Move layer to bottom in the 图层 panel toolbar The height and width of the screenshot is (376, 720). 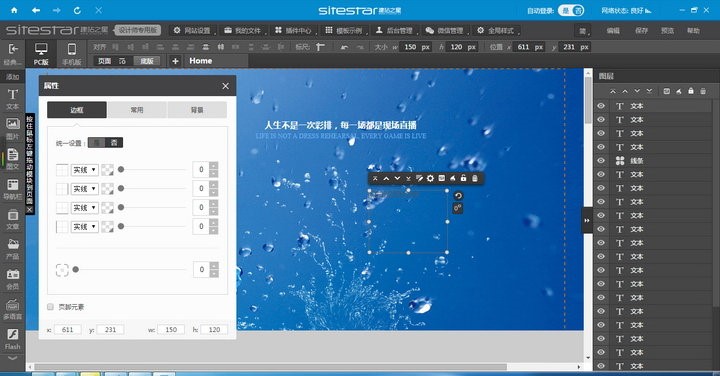pos(649,91)
